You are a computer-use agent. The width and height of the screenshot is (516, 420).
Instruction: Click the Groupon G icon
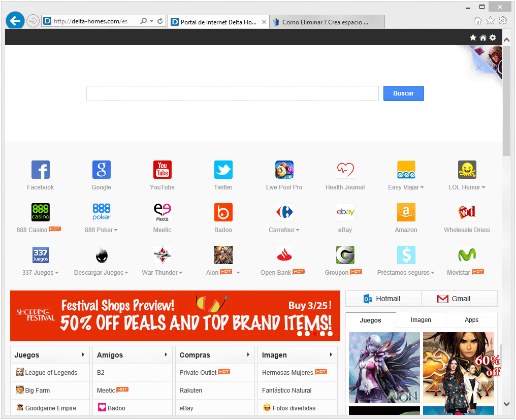pyautogui.click(x=345, y=255)
